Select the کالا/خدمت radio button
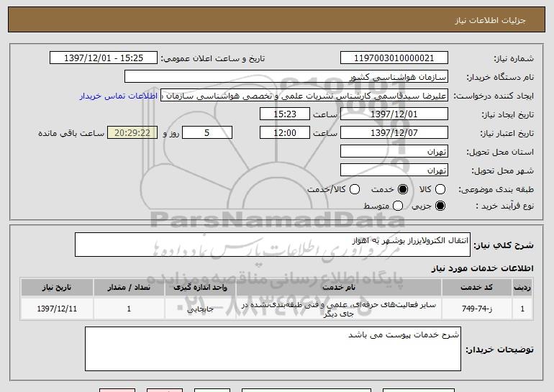 [x=355, y=189]
